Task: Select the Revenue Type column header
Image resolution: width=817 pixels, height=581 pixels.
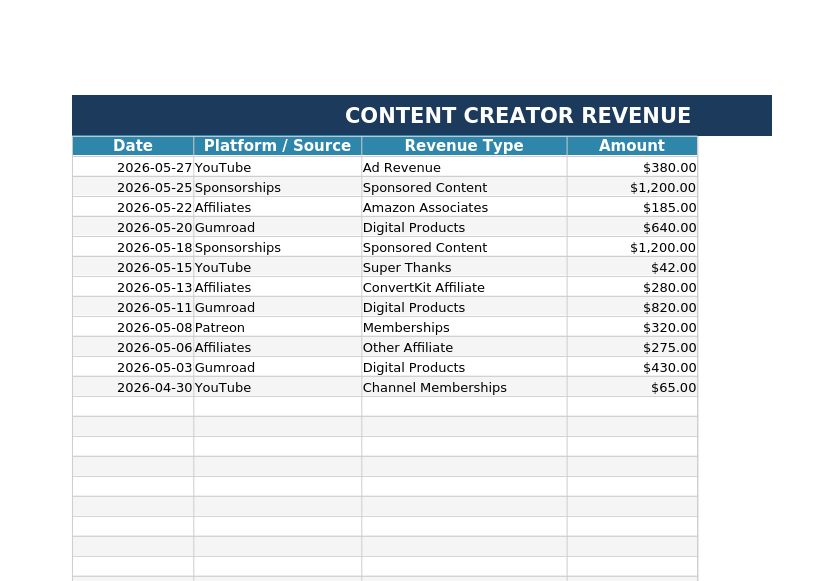Action: coord(464,145)
